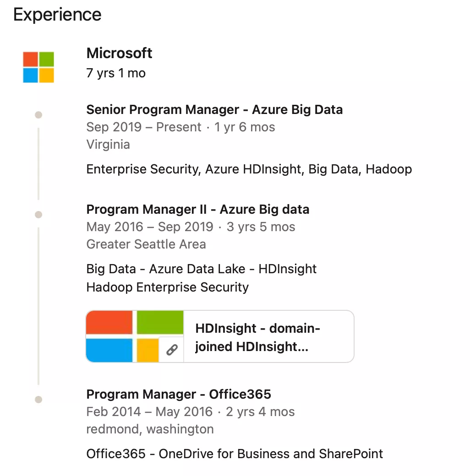Open the HDInsight domain-joined media thumbnail
470x476 pixels.
pyautogui.click(x=135, y=336)
